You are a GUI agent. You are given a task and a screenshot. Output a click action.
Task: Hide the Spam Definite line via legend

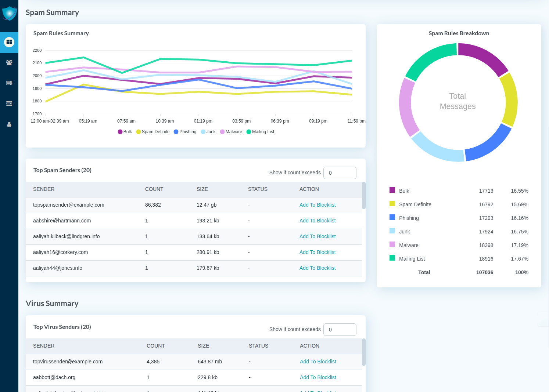(152, 132)
